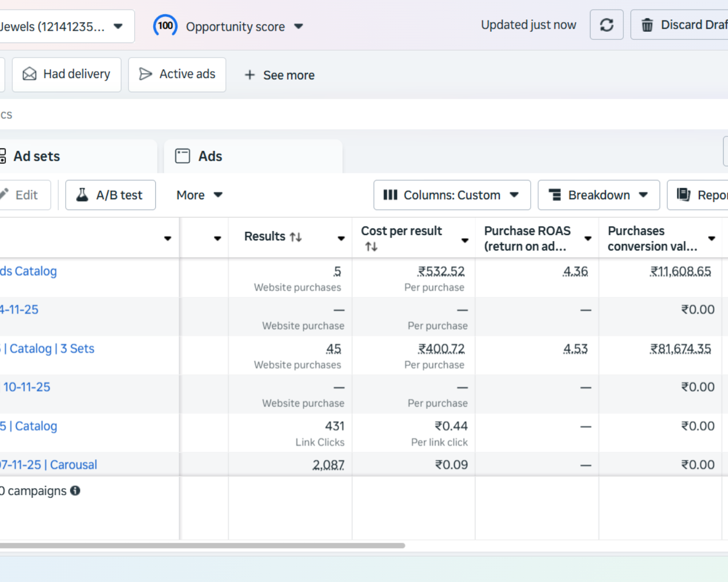Apply the Active ads filter
728x582 pixels.
[177, 74]
